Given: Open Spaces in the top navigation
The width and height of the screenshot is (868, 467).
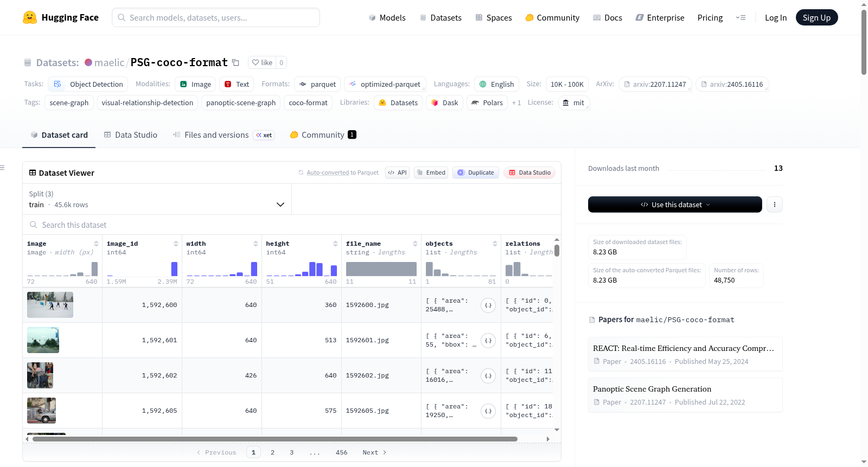Looking at the screenshot, I should (494, 17).
